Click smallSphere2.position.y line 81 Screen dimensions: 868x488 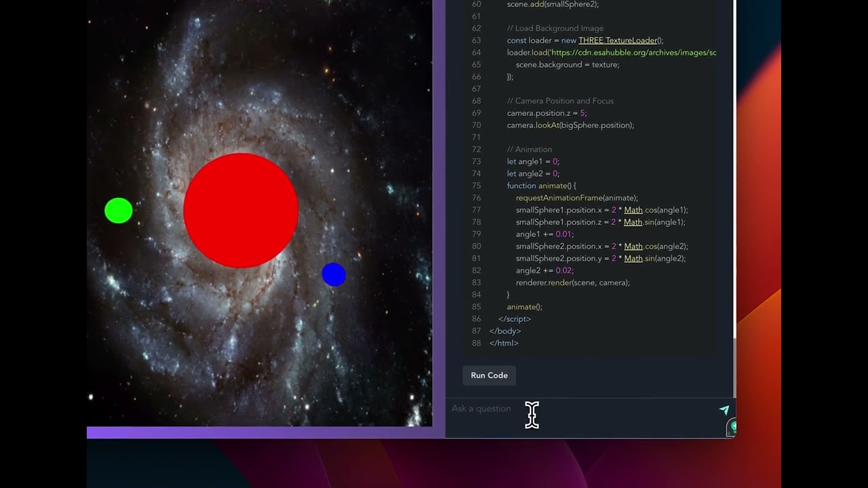coord(600,258)
